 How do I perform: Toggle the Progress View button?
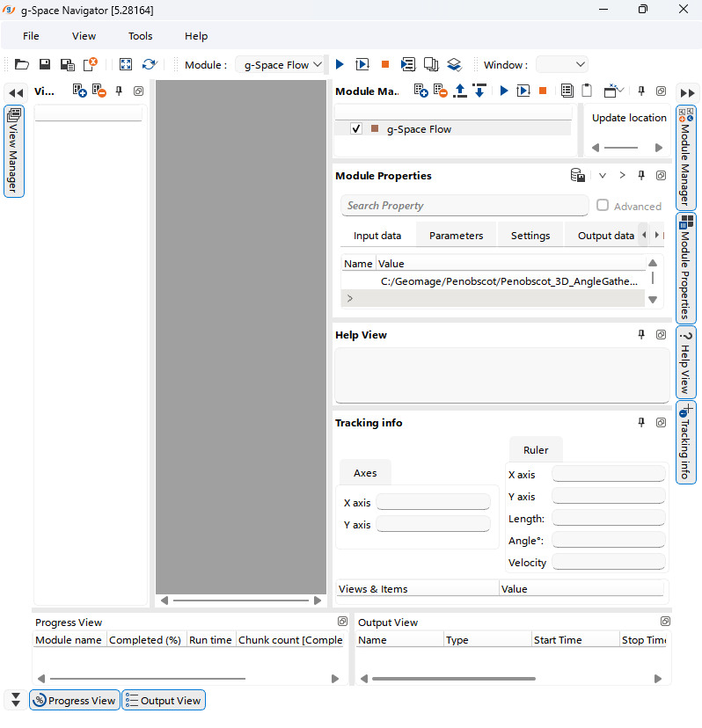75,700
